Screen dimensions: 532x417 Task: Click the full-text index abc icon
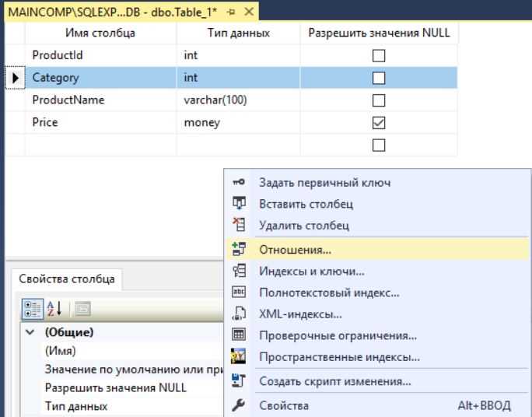click(239, 293)
